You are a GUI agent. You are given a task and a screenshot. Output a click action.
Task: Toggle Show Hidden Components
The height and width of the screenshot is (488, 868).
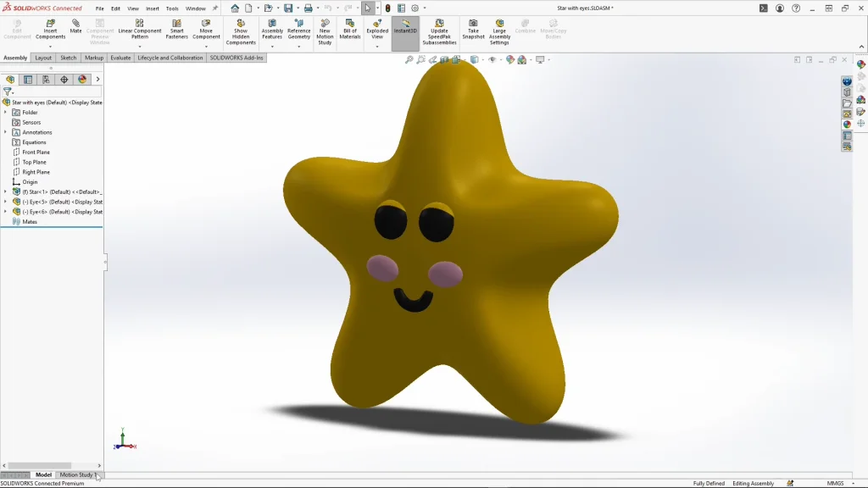pyautogui.click(x=241, y=28)
